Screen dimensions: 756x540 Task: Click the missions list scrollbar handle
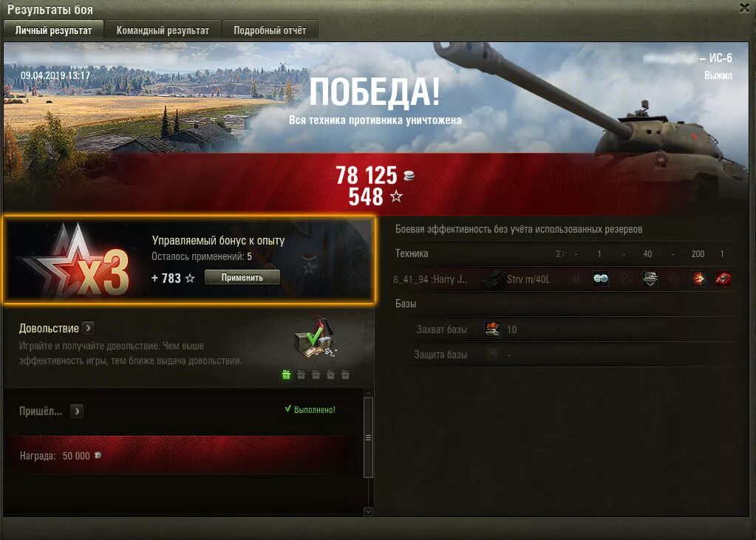(368, 438)
